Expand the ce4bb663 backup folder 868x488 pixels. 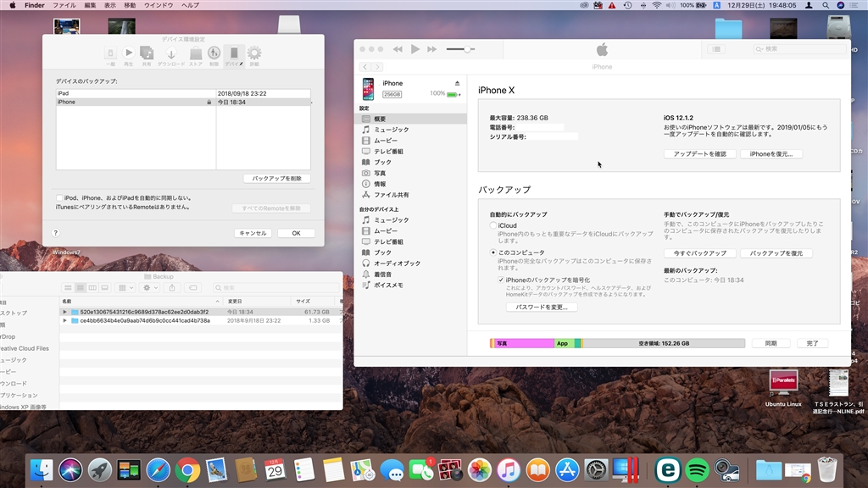tap(64, 321)
